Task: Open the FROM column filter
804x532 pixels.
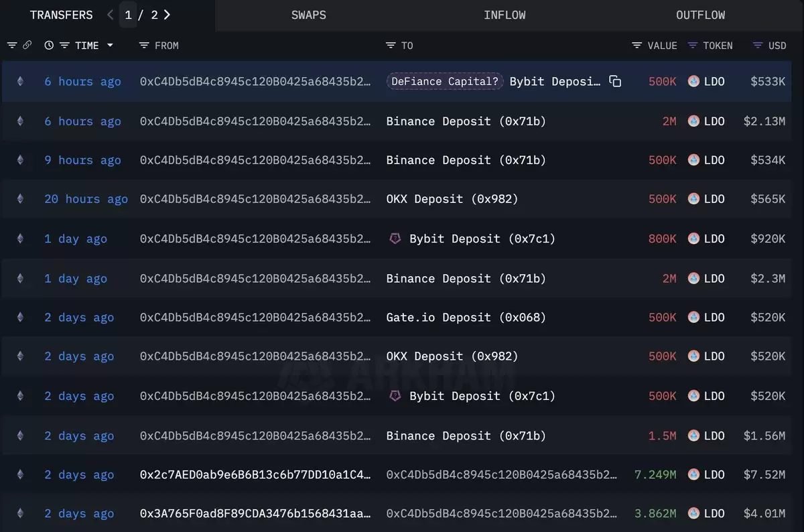Action: click(144, 46)
